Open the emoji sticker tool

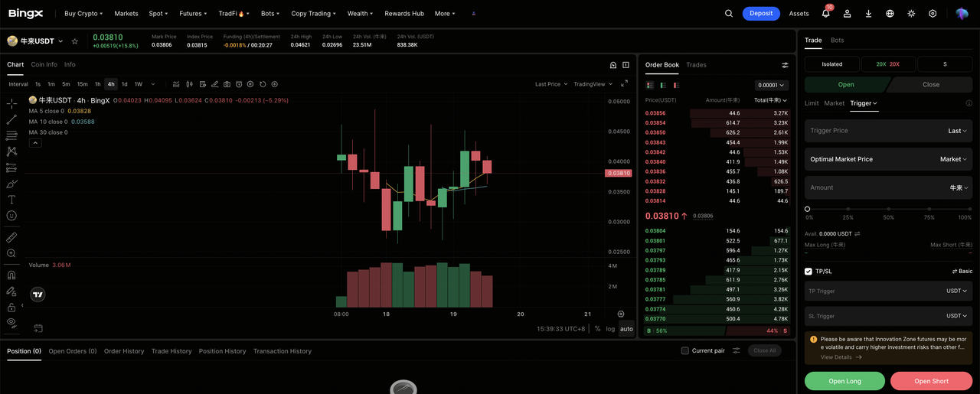tap(11, 216)
